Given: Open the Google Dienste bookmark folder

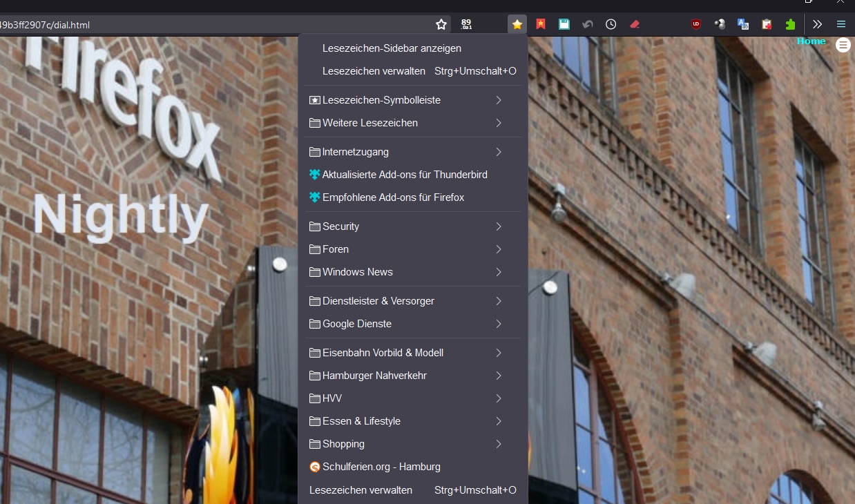Looking at the screenshot, I should 413,324.
